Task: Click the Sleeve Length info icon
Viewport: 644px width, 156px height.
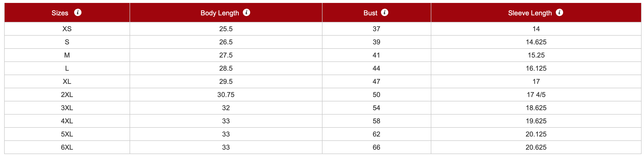Action: pos(559,12)
